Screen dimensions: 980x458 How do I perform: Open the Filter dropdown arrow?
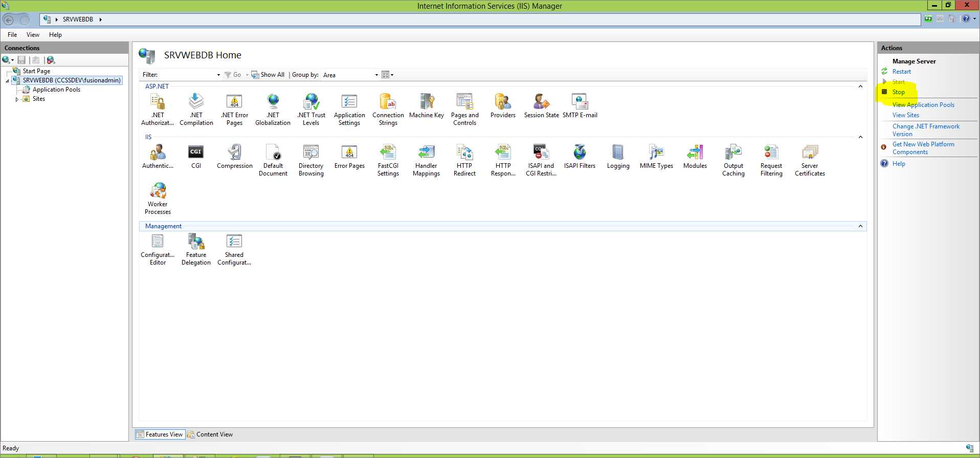[218, 75]
